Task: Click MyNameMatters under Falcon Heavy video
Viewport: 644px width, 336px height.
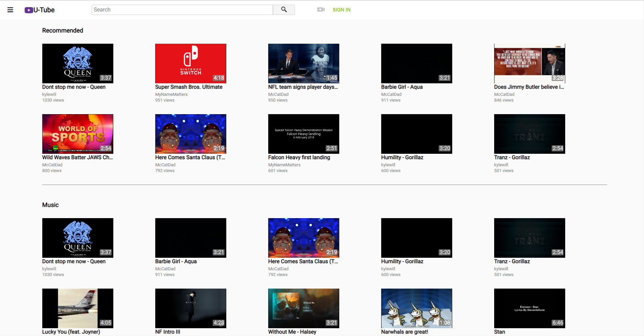Action: coord(284,165)
